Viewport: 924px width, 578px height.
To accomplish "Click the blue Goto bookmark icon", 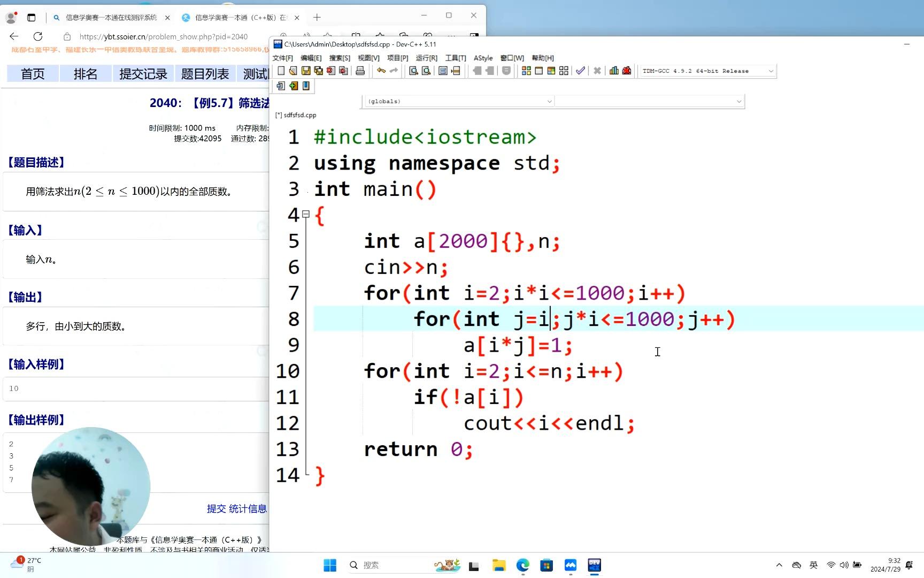I will 306,86.
